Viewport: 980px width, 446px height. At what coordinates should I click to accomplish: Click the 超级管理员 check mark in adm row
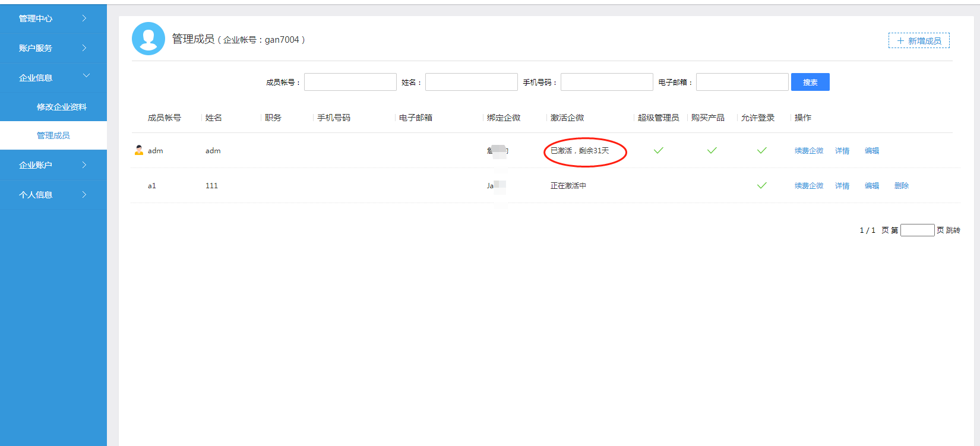pyautogui.click(x=658, y=150)
